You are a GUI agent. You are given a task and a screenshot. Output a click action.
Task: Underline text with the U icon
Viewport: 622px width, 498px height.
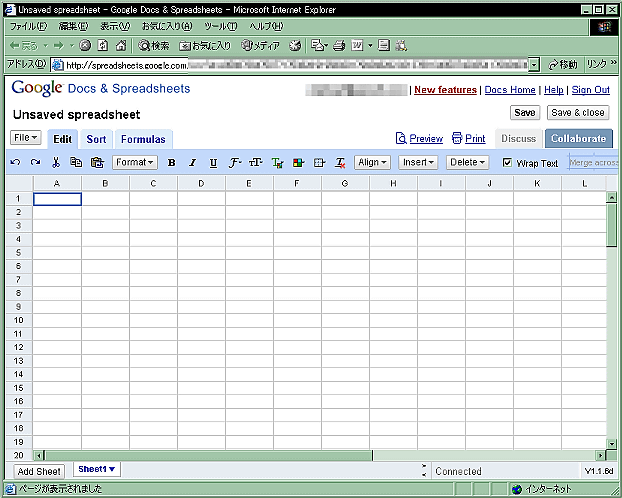coord(213,163)
